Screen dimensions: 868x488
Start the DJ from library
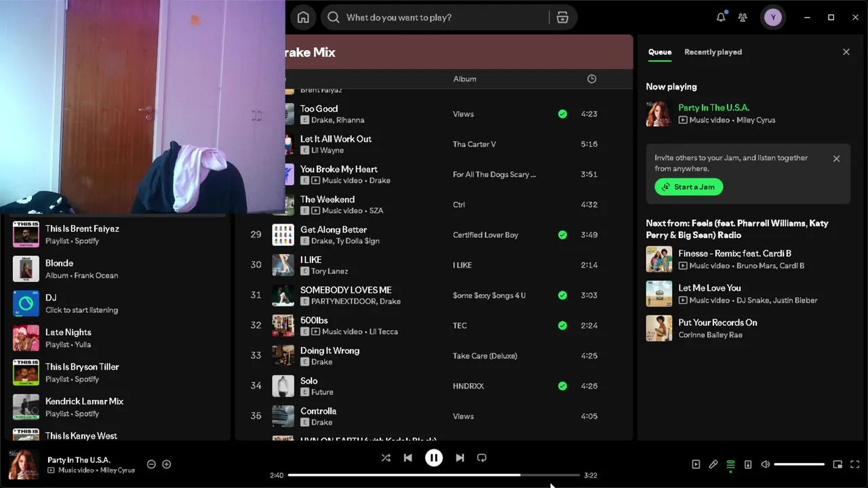119,304
